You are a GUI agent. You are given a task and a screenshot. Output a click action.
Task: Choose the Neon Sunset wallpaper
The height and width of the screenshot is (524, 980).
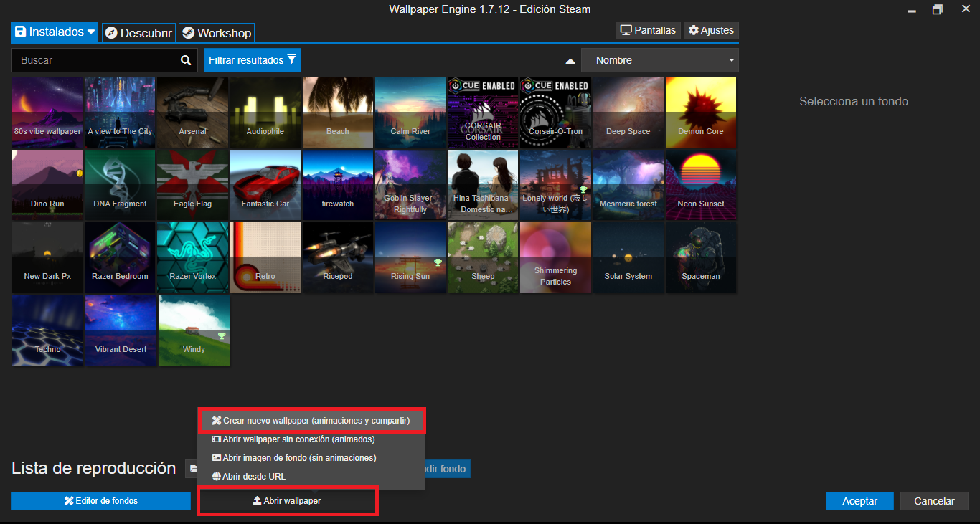(701, 186)
